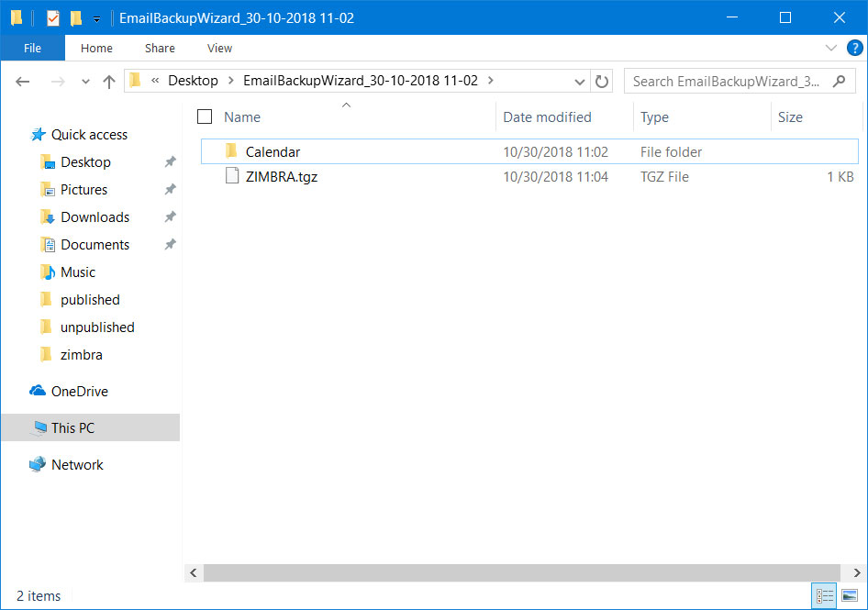The height and width of the screenshot is (610, 868).
Task: Go back with the Back arrow
Action: (x=23, y=82)
